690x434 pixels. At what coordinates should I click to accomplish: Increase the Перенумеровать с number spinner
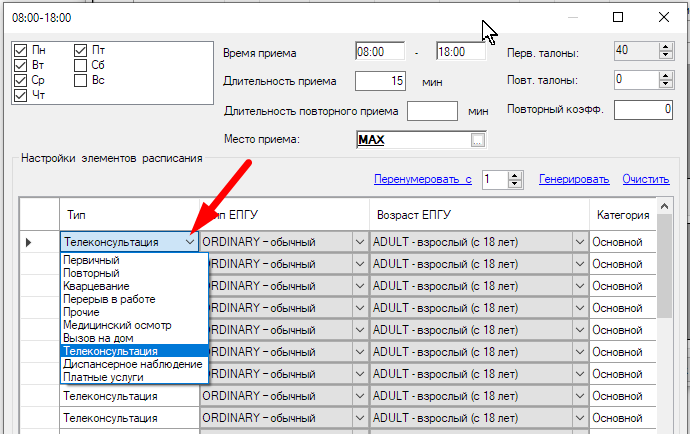(x=515, y=175)
